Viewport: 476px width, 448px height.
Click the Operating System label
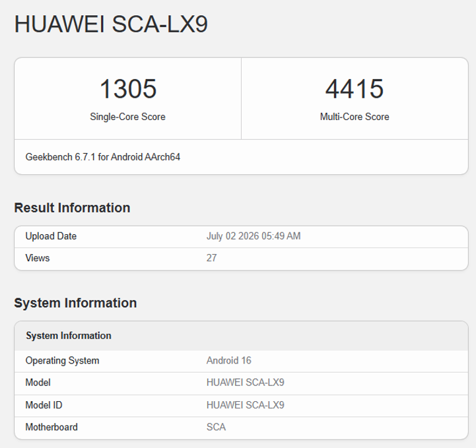coord(62,361)
